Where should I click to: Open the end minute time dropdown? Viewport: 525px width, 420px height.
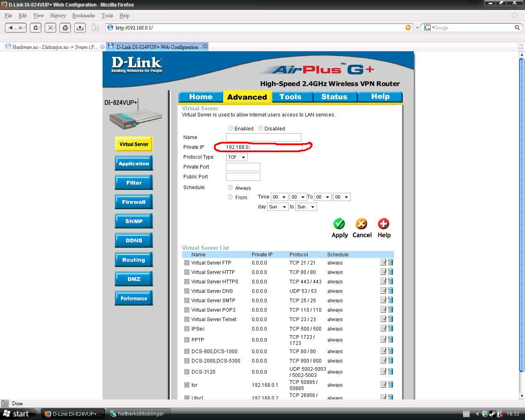coord(342,197)
